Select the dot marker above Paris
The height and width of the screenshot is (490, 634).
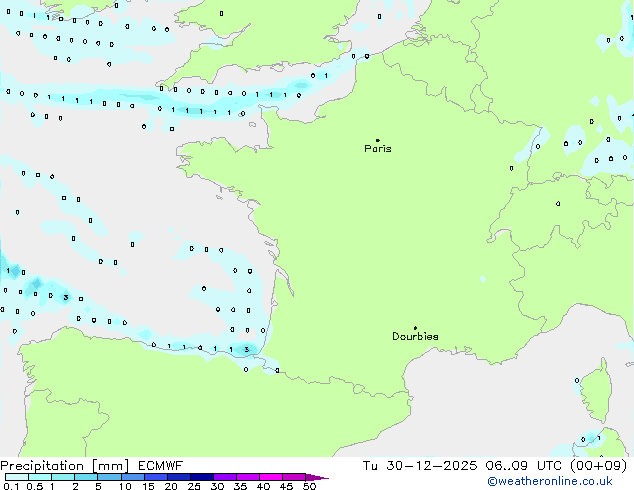(378, 140)
